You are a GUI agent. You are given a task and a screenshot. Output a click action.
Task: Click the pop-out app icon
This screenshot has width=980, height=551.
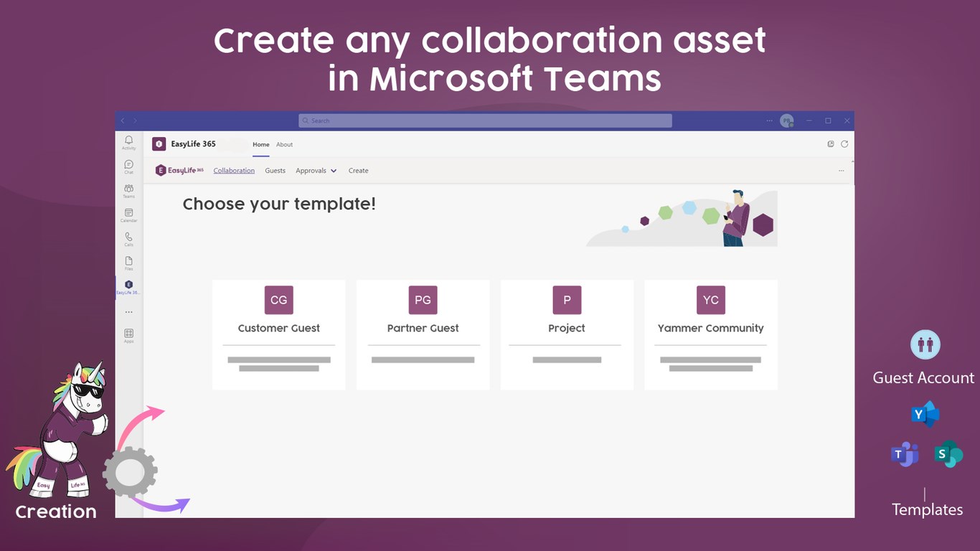pyautogui.click(x=831, y=144)
